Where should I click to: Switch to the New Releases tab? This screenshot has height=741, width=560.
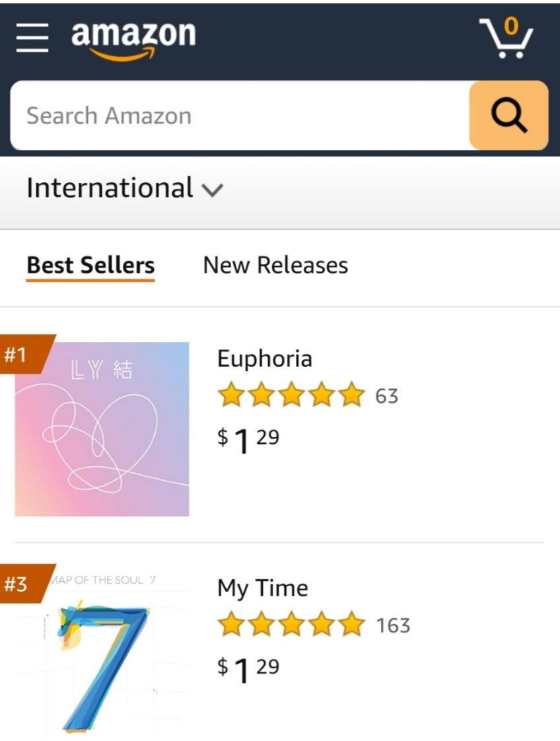[x=275, y=265]
